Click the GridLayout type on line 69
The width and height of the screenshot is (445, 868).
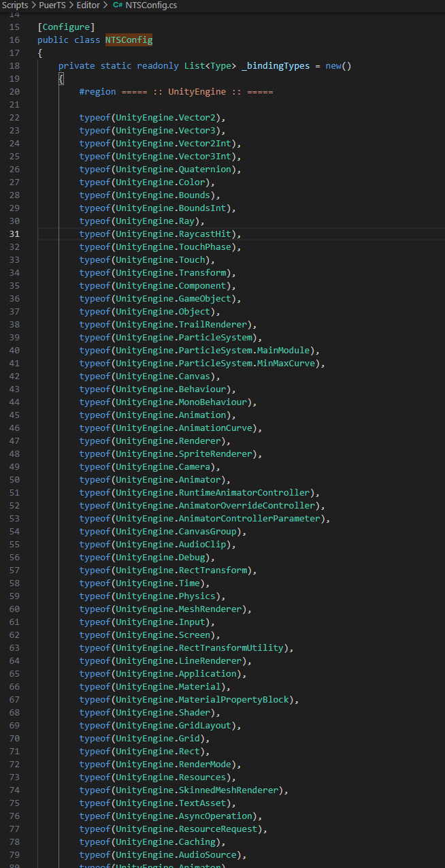click(204, 726)
